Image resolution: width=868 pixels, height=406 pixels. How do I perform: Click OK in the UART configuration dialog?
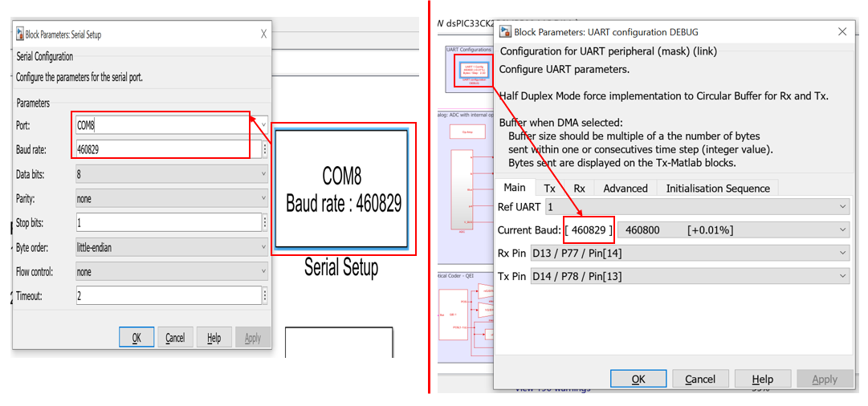coord(638,379)
